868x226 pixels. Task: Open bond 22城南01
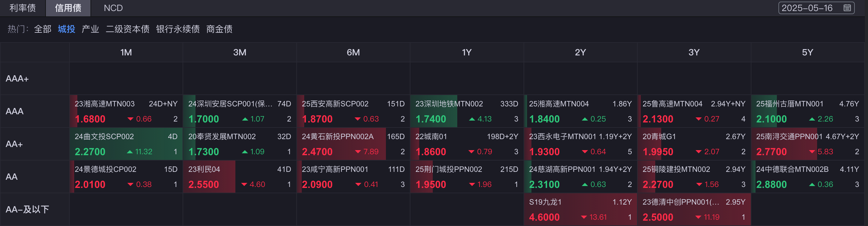(x=431, y=137)
